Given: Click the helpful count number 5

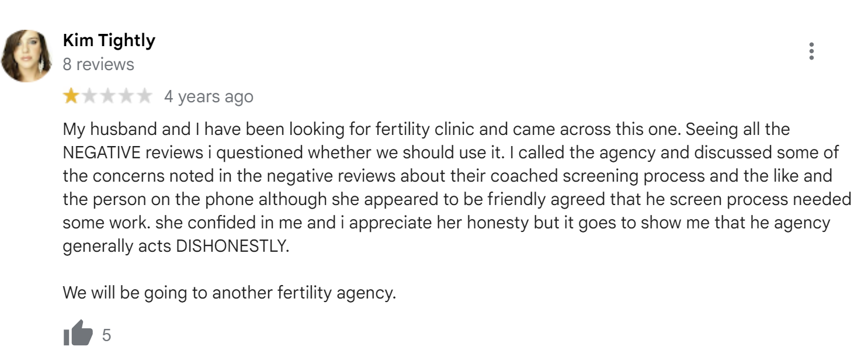Looking at the screenshot, I should coord(106,335).
